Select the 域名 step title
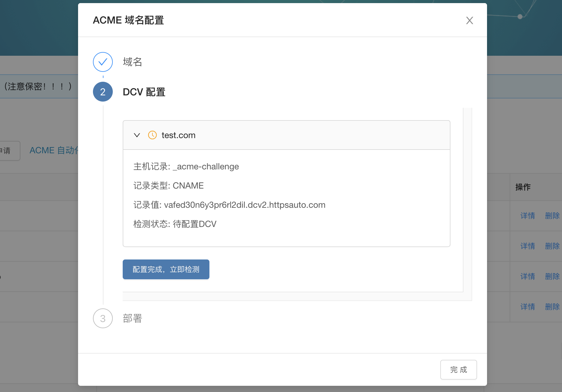The width and height of the screenshot is (562, 392). click(x=133, y=62)
